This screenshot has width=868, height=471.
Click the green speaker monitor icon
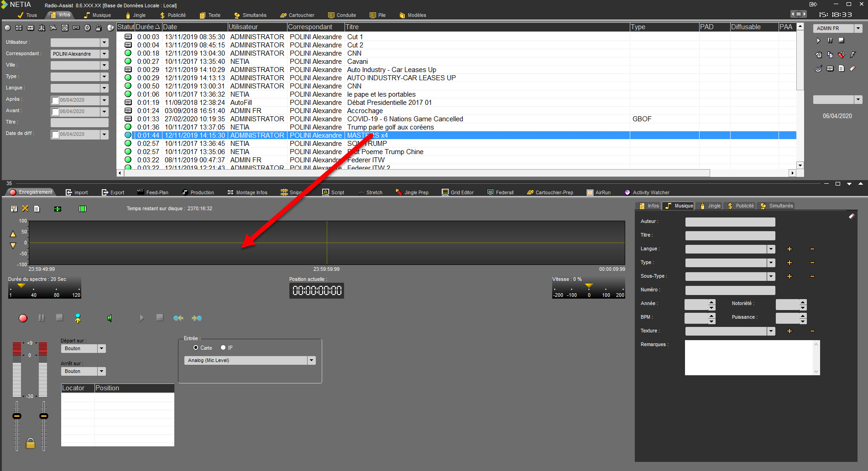pos(110,318)
